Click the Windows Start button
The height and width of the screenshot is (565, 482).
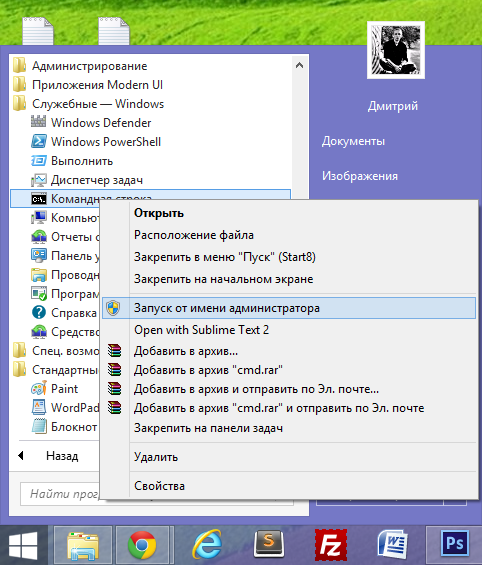23,546
